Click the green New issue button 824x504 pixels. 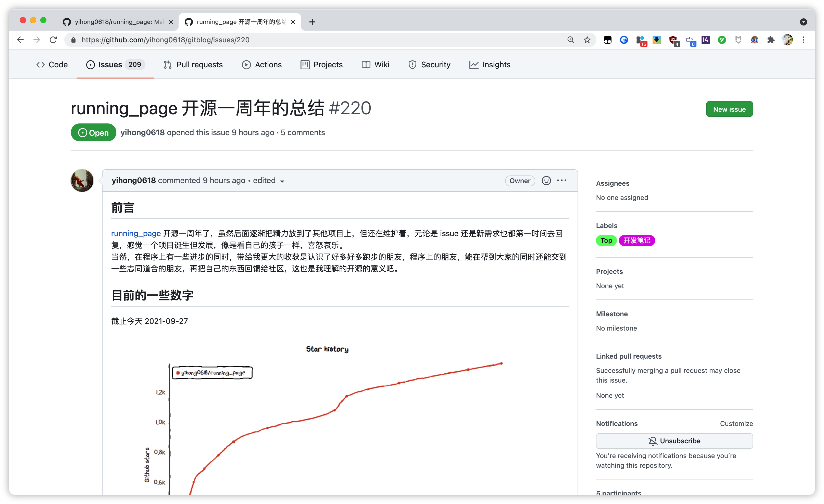(729, 109)
